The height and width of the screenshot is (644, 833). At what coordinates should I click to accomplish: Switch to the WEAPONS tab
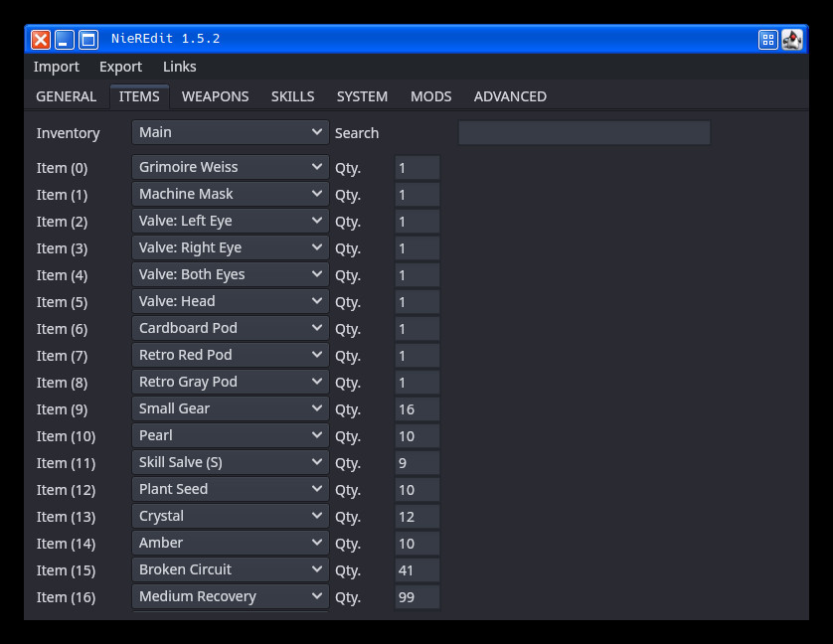coord(215,96)
